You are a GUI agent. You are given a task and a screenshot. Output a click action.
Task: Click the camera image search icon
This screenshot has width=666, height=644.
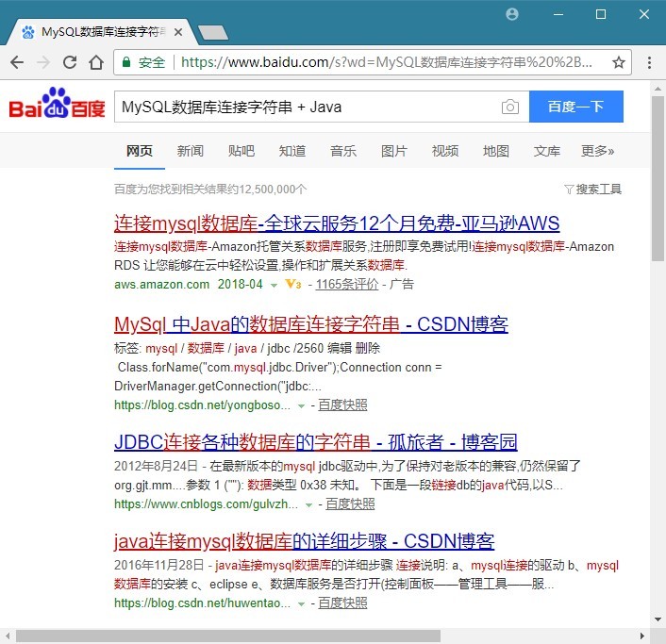point(509,107)
